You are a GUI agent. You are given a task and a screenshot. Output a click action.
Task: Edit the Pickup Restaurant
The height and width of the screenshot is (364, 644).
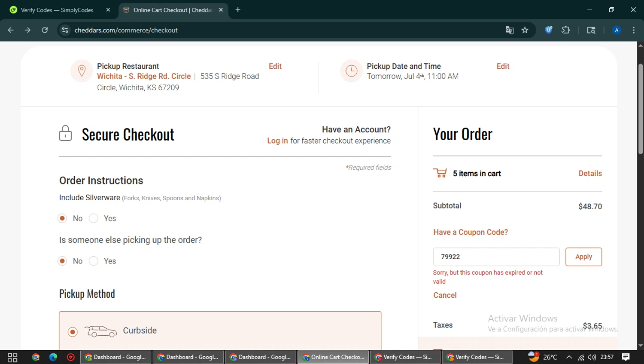click(275, 66)
